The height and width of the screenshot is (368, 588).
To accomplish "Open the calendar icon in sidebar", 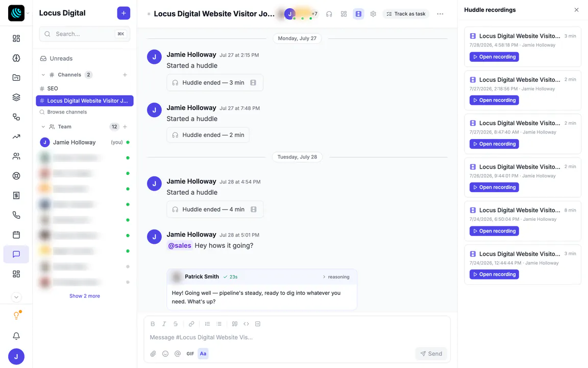I will (x=16, y=235).
